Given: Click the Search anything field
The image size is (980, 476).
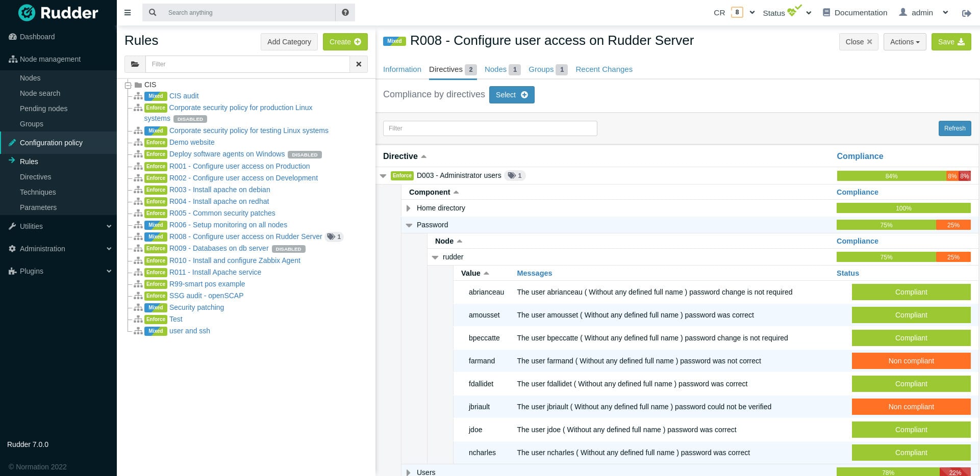Looking at the screenshot, I should click(x=249, y=13).
